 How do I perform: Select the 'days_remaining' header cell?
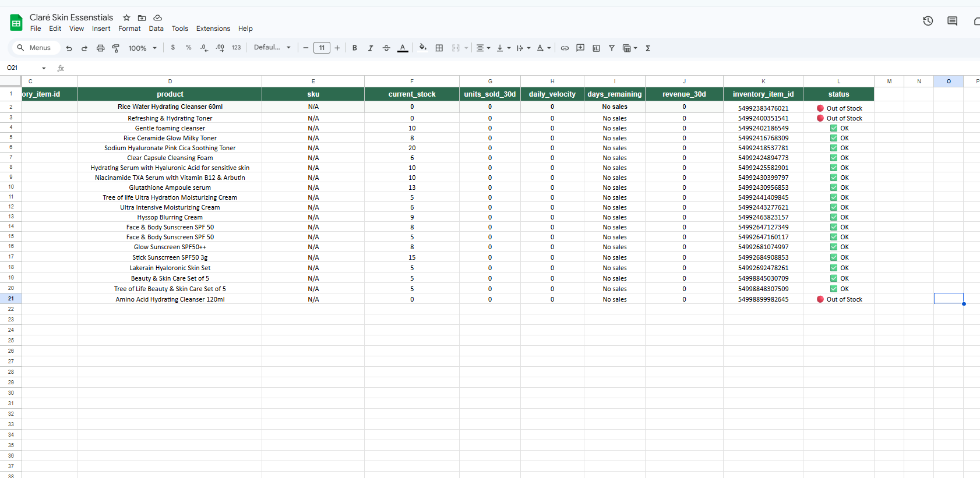coord(615,94)
